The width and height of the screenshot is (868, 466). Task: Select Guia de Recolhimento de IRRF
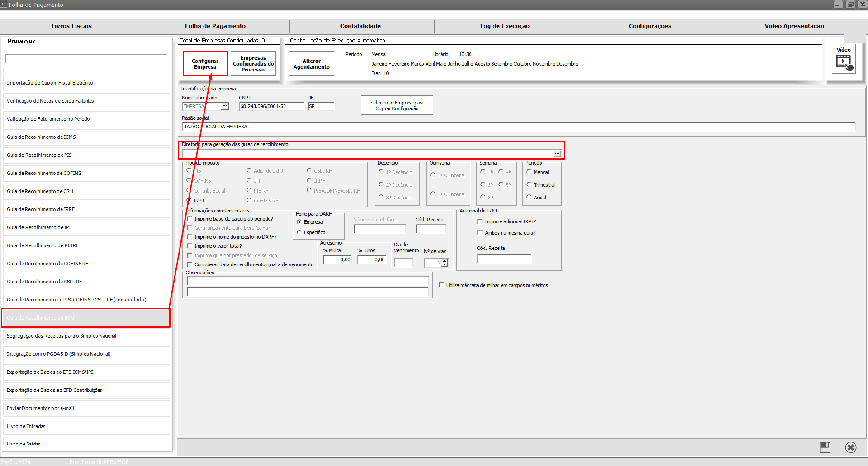(86, 209)
